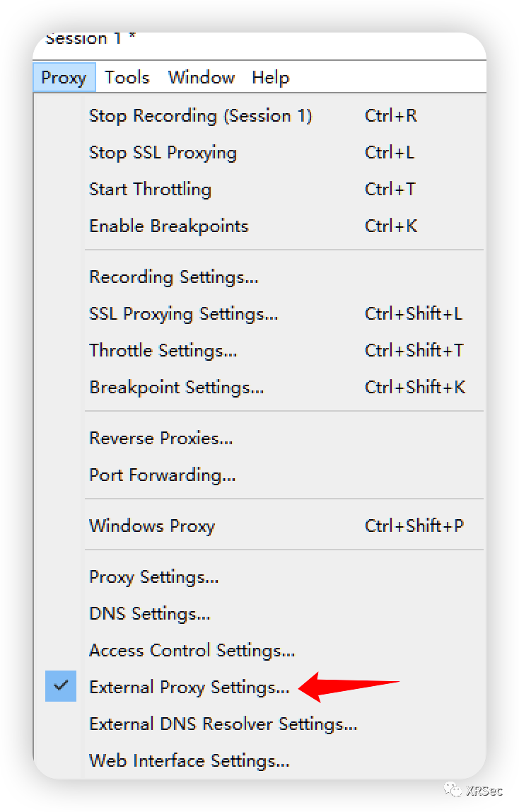Select Enable Breakpoints

point(168,226)
